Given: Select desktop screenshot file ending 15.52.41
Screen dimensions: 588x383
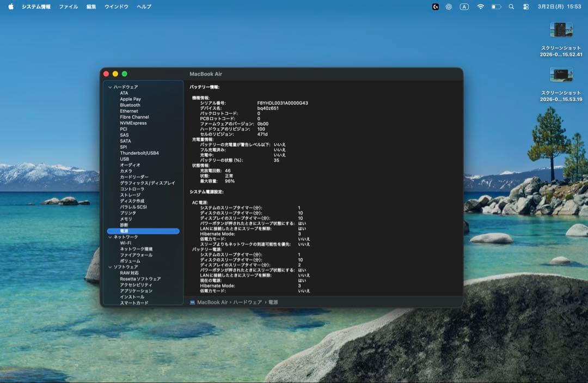Looking at the screenshot, I should (x=561, y=39).
